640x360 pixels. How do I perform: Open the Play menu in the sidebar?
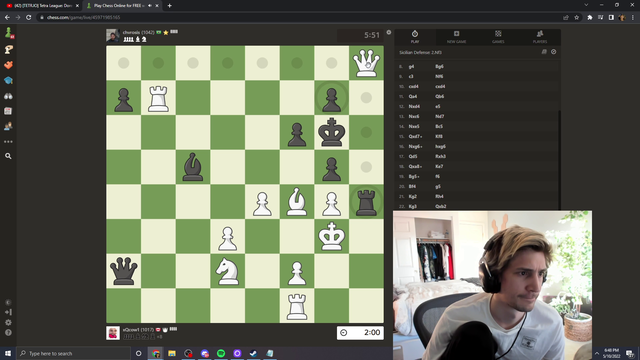(8, 49)
